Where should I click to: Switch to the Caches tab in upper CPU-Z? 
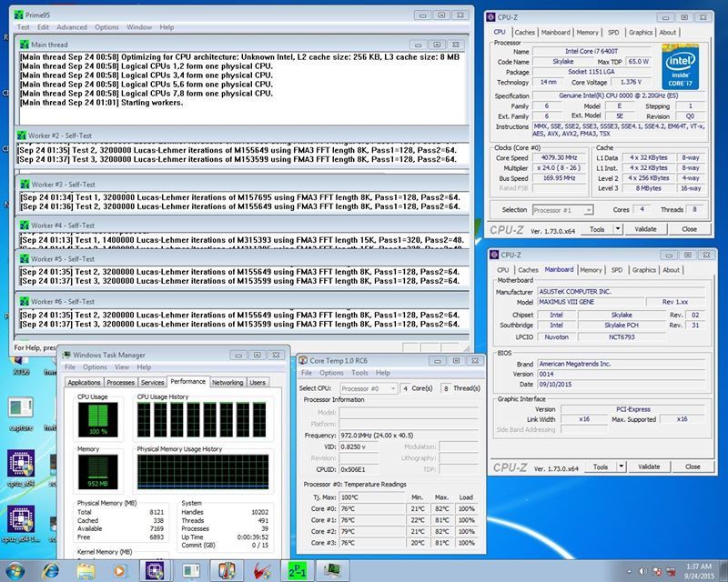coord(525,33)
